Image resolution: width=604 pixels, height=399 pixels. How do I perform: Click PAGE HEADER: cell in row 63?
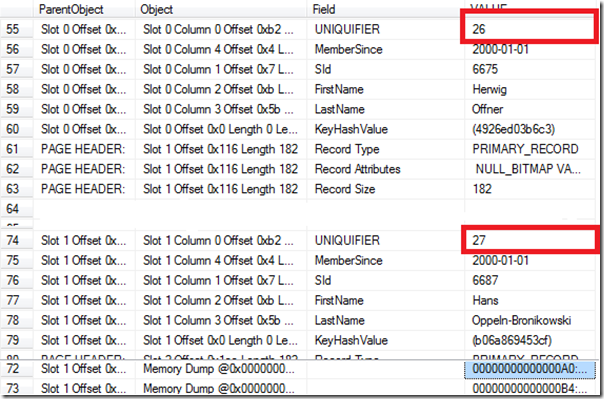click(x=83, y=189)
